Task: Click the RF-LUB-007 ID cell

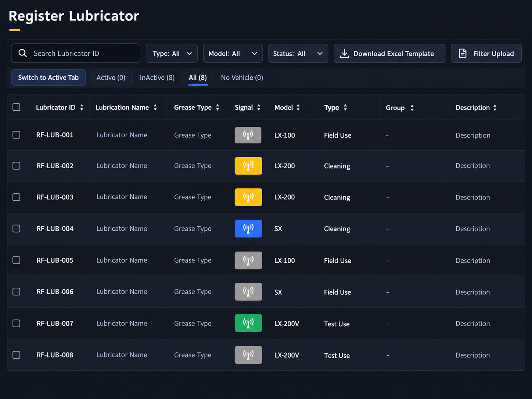Action: [x=55, y=323]
